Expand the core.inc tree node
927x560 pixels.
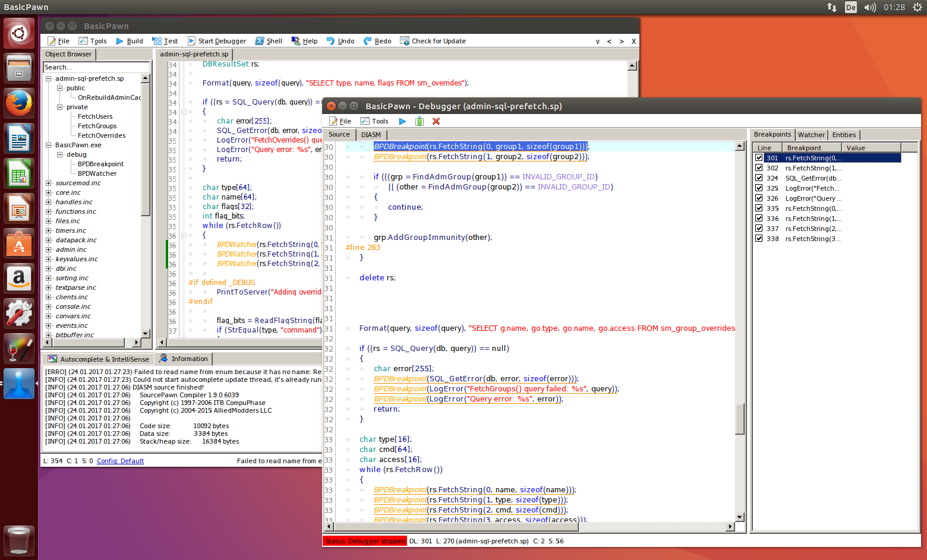pyautogui.click(x=49, y=192)
